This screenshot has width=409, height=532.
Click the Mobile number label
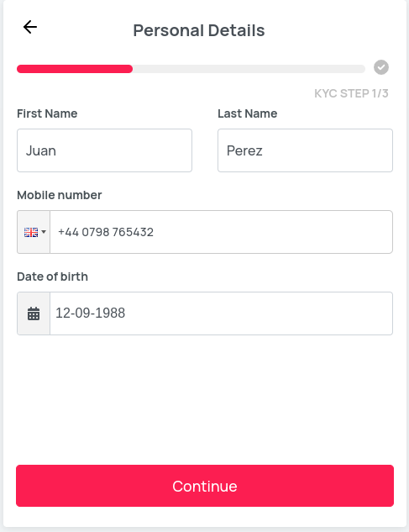[60, 195]
